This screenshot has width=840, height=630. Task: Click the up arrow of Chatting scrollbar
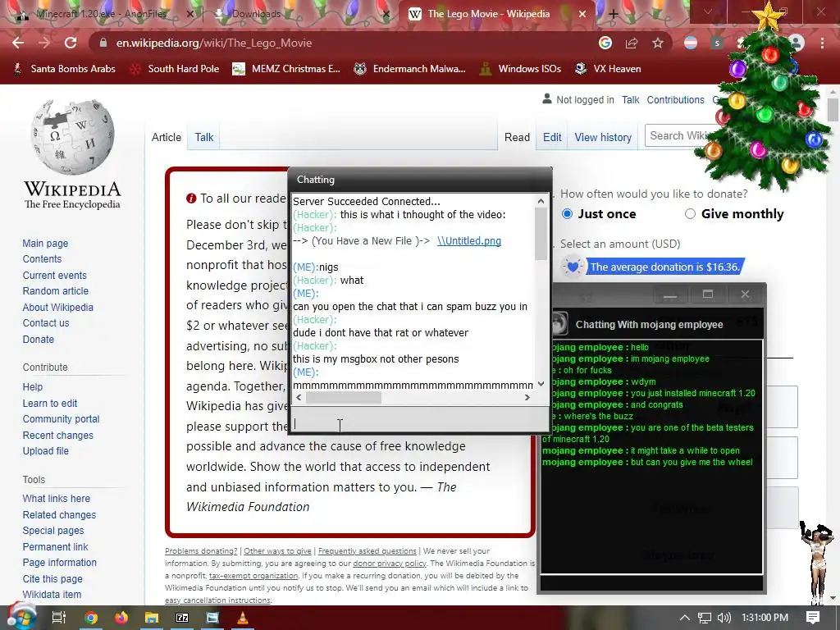[x=541, y=201]
